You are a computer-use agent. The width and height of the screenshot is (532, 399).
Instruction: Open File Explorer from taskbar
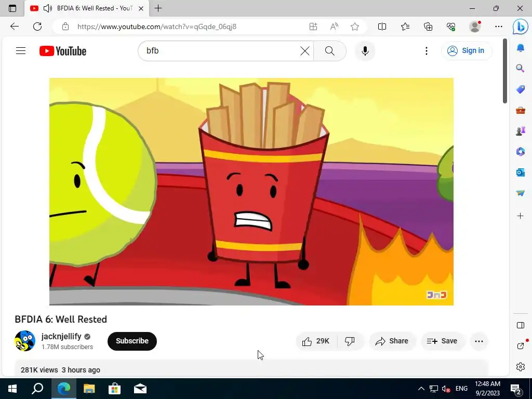pos(89,389)
